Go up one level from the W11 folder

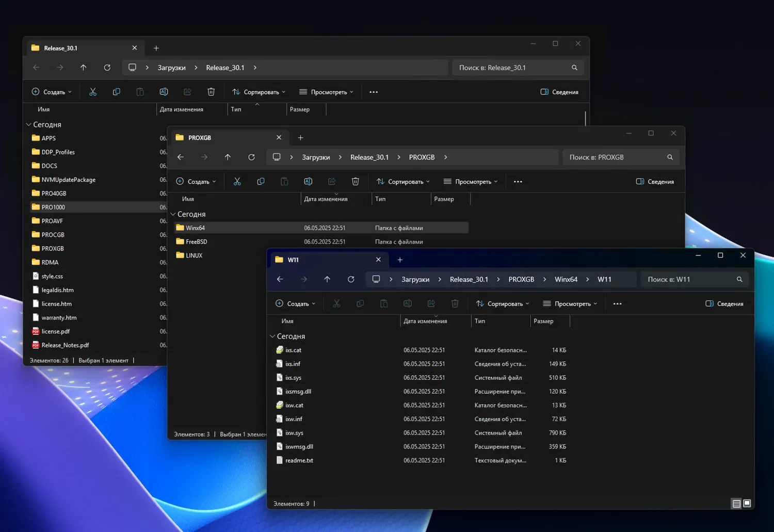(x=327, y=279)
